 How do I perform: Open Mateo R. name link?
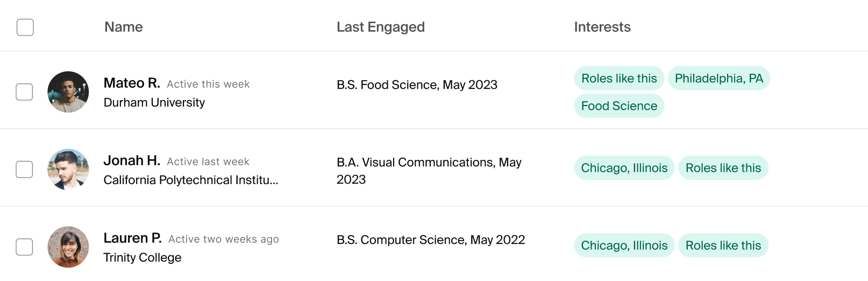click(132, 83)
